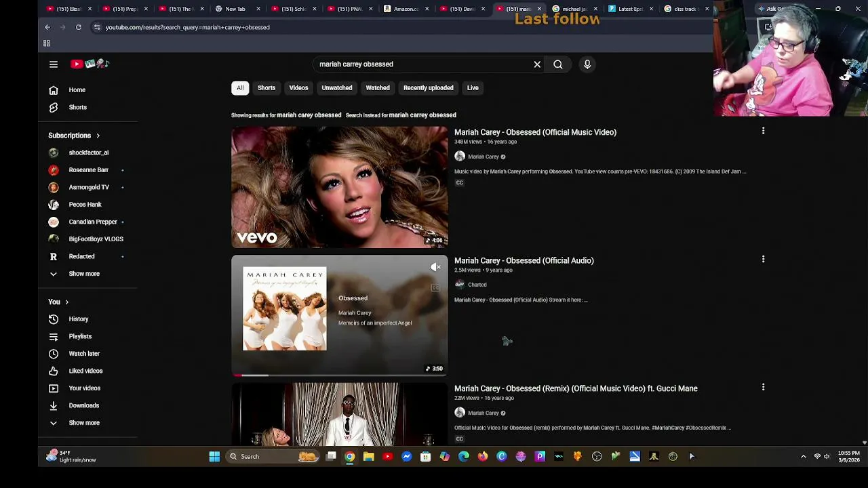
Task: Play the Obsessed Remix Gucci Mane thumbnail
Action: (340, 413)
